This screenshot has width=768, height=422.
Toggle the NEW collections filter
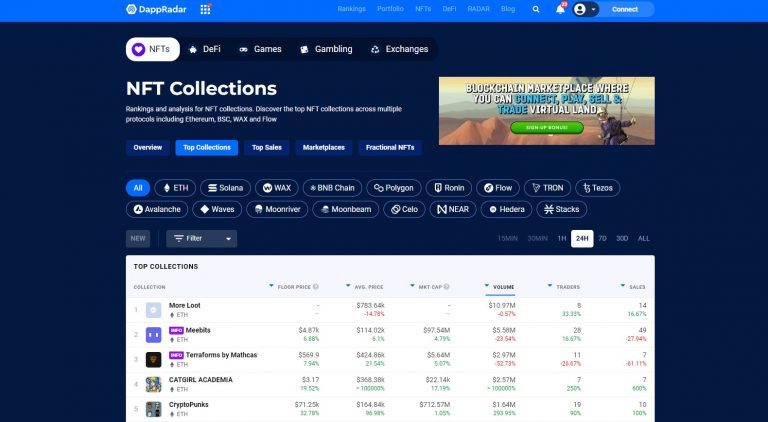pyautogui.click(x=138, y=238)
